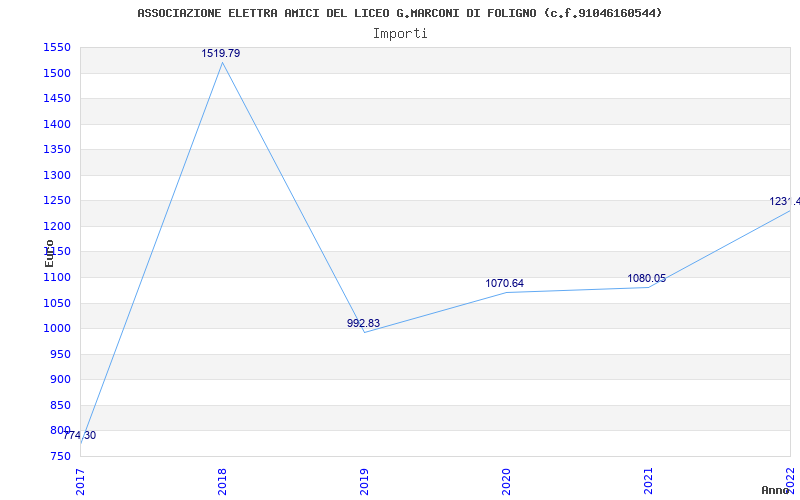Click the 1300 y-axis tick label

[x=57, y=176]
